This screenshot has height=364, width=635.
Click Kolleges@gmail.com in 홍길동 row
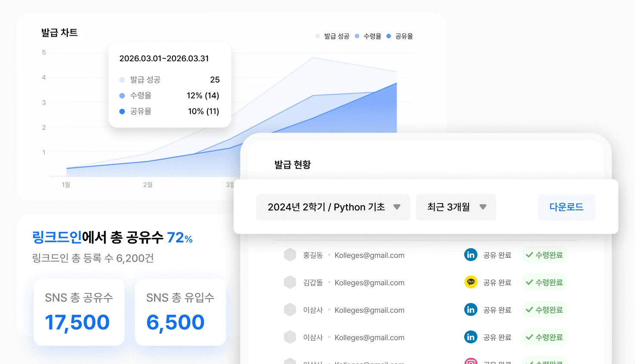pos(370,255)
